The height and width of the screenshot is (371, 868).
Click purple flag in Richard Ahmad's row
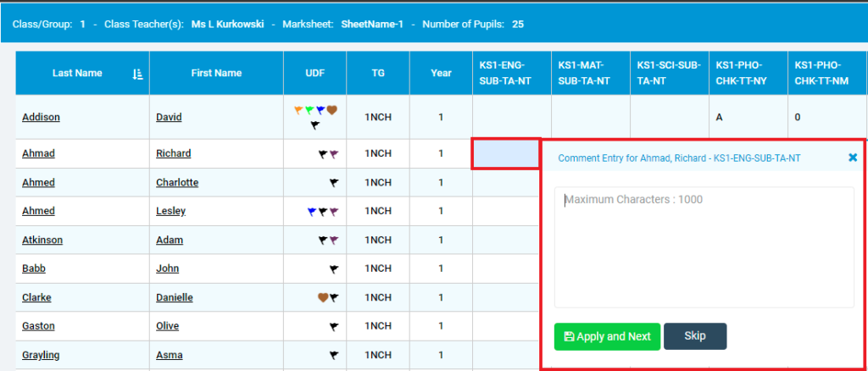tap(333, 153)
